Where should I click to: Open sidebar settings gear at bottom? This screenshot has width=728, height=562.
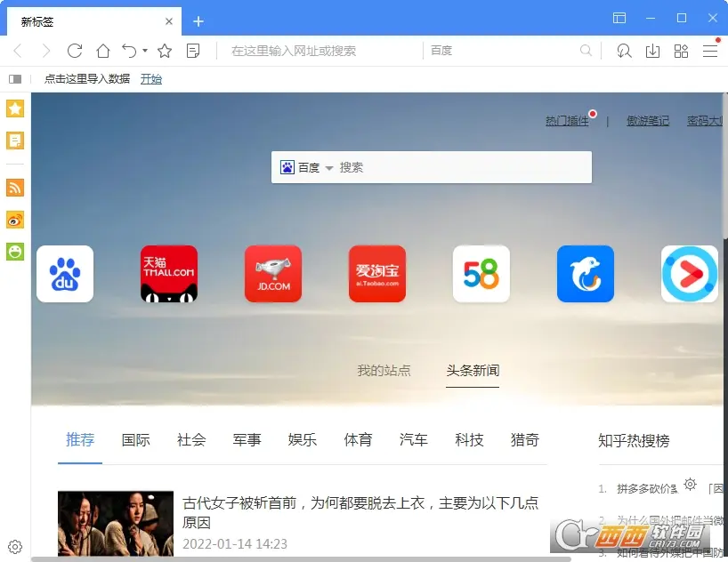[15, 547]
